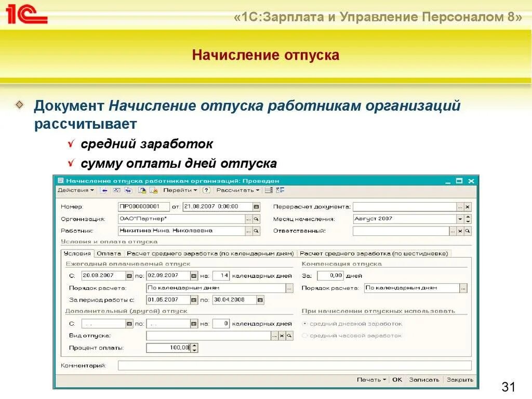The image size is (532, 399).
Task: Open calendar picker for document date 21.08.2007
Action: pyautogui.click(x=257, y=207)
